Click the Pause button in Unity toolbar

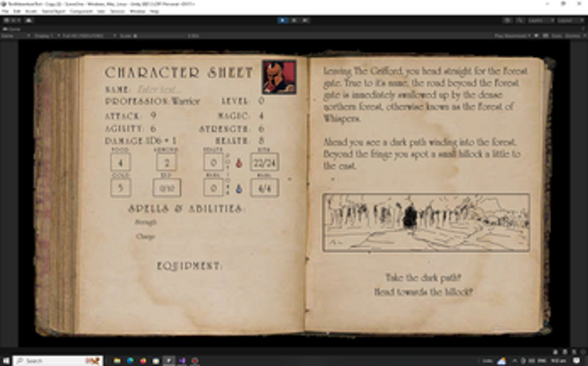[x=294, y=20]
